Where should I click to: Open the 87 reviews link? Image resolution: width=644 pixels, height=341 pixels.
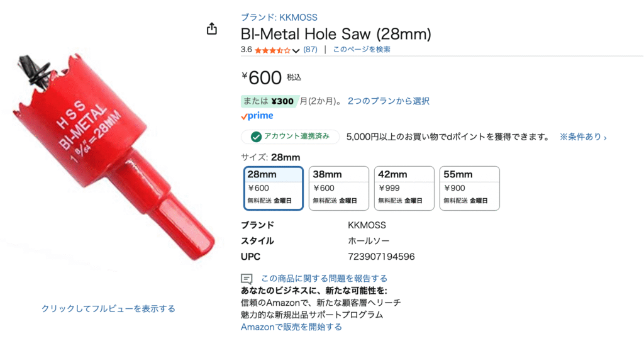310,49
